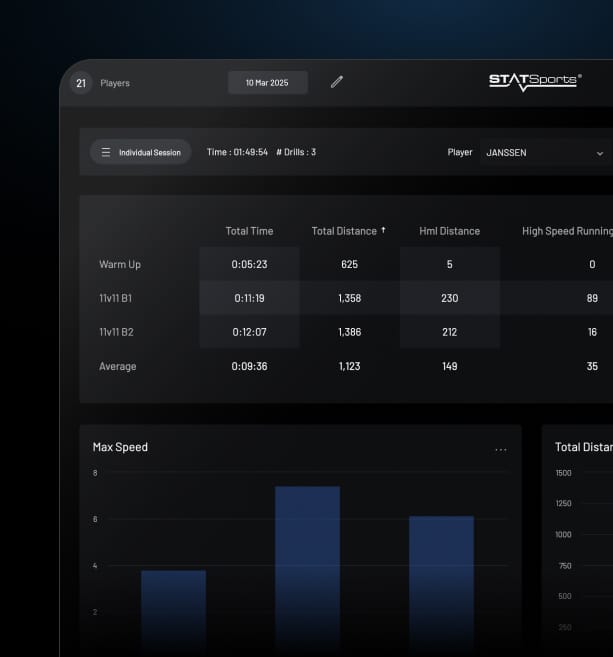Click the tallest Max Speed bar
The width and height of the screenshot is (613, 657).
[x=308, y=570]
